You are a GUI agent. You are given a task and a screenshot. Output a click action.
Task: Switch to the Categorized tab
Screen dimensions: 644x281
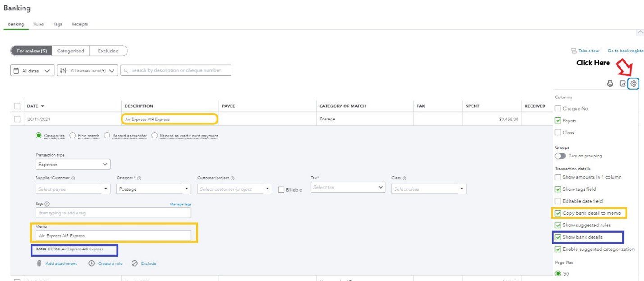(x=70, y=51)
